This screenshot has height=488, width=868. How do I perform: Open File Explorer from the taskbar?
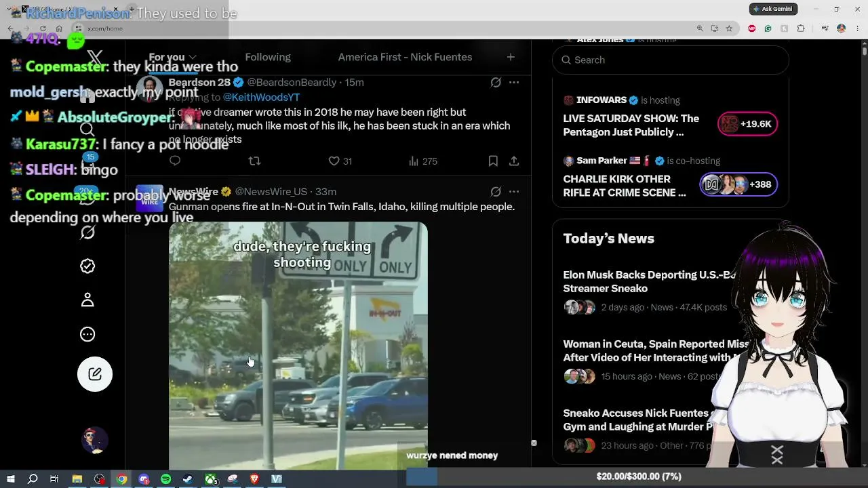(77, 479)
